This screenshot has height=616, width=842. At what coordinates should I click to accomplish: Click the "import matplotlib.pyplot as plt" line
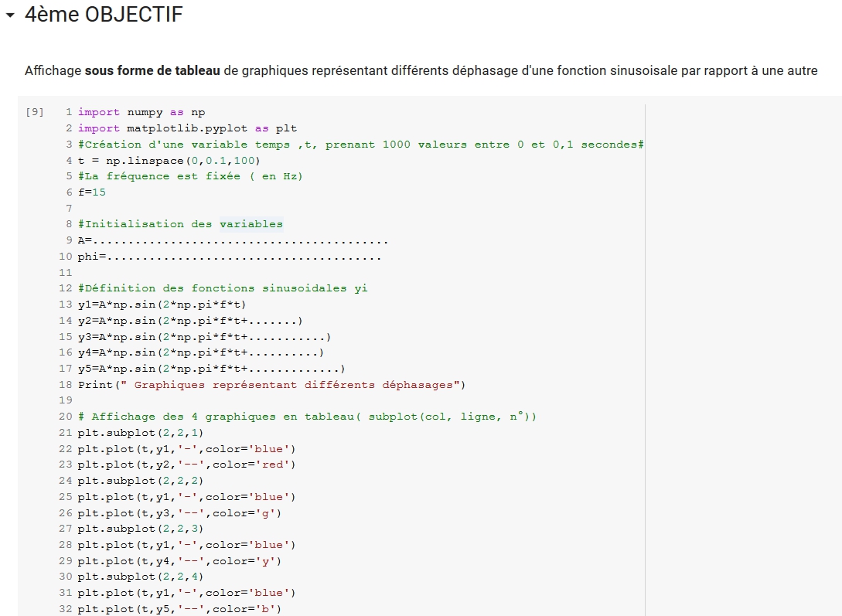(187, 128)
